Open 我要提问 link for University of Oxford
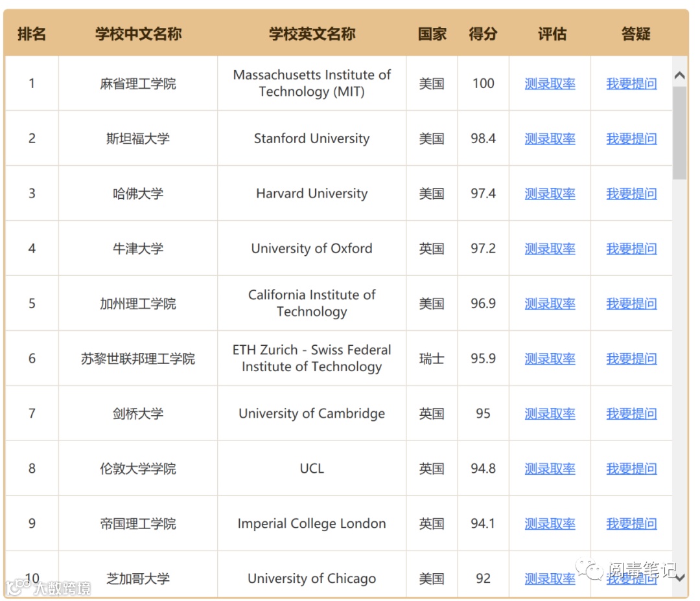Viewport: 700px width, 601px height. [631, 249]
